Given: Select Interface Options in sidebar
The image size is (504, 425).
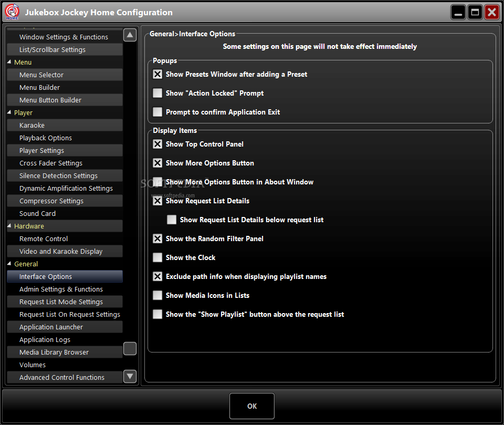Looking at the screenshot, I should coord(65,276).
